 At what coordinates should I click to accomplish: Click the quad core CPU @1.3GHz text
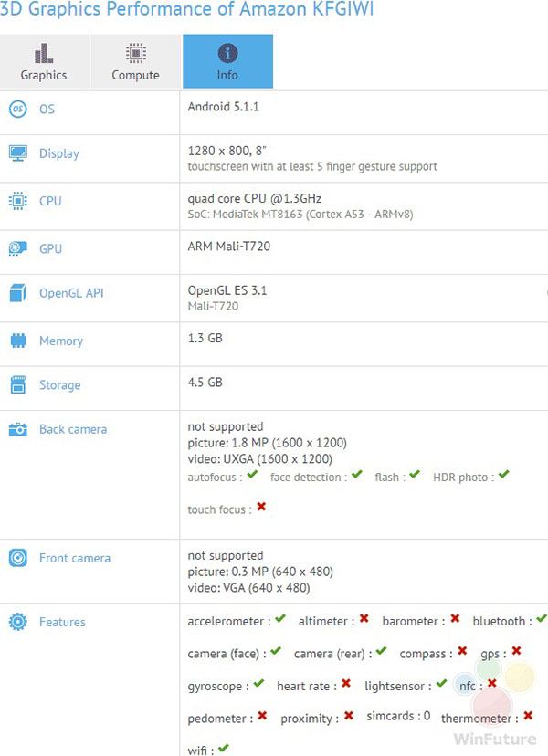click(255, 199)
